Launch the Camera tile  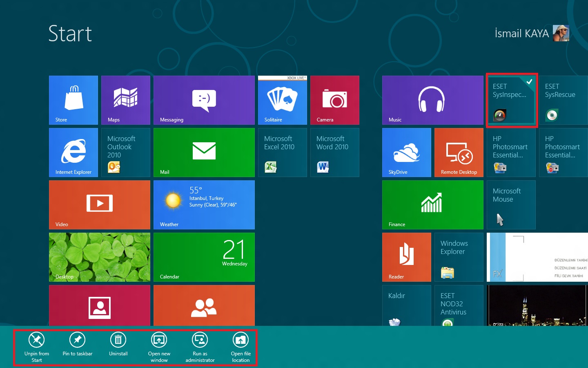point(335,100)
